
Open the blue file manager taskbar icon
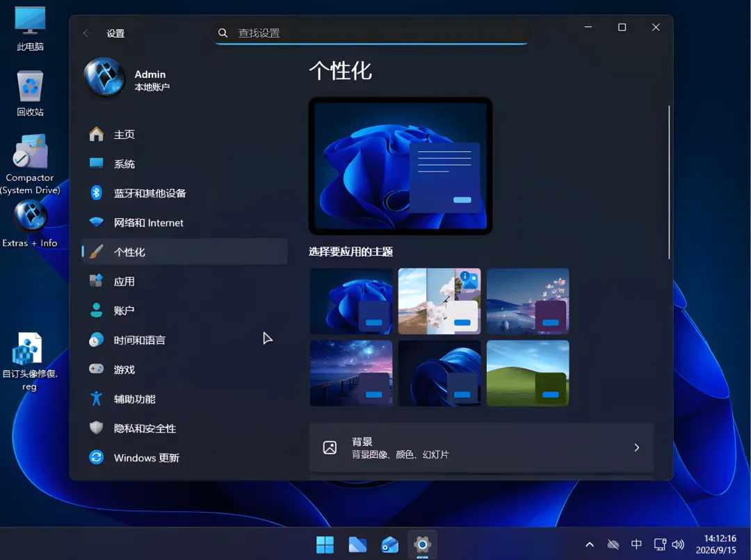357,545
